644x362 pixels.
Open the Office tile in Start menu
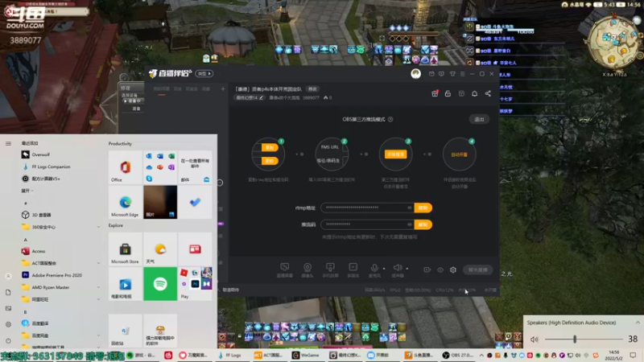[125, 167]
